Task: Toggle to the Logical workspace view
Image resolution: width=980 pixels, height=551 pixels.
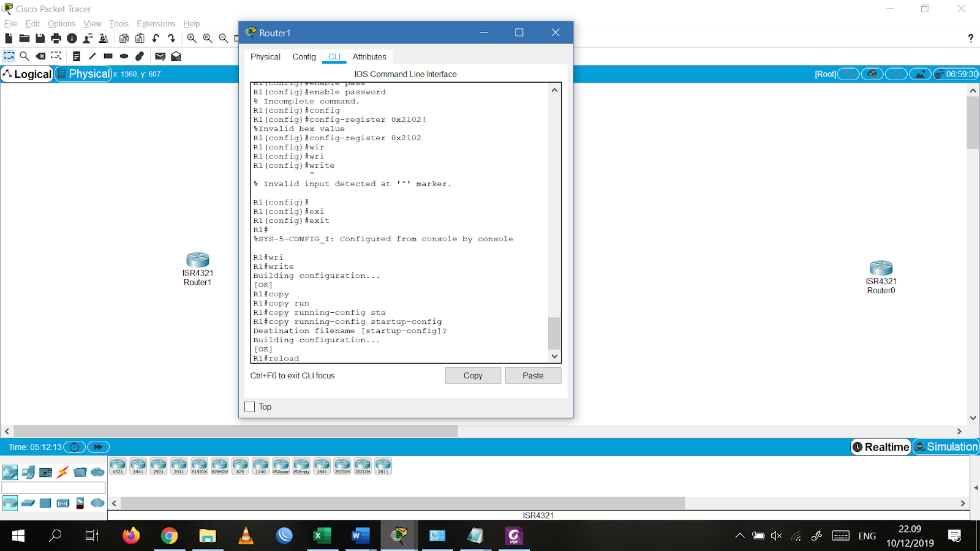Action: coord(27,73)
